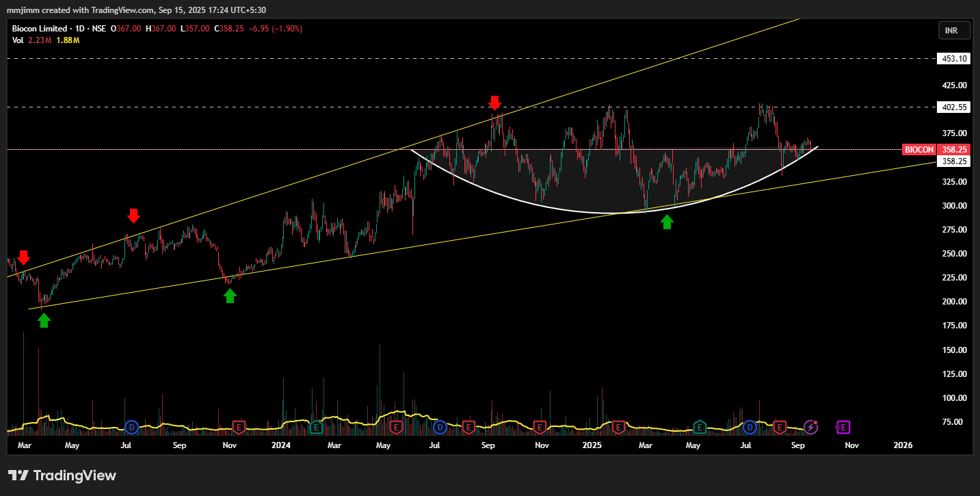
Task: Click the O367.00 open value
Action: (x=125, y=29)
